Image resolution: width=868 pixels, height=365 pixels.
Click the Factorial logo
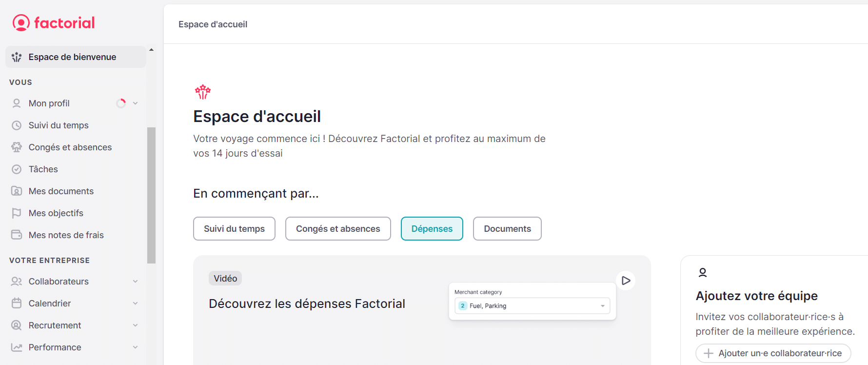54,22
